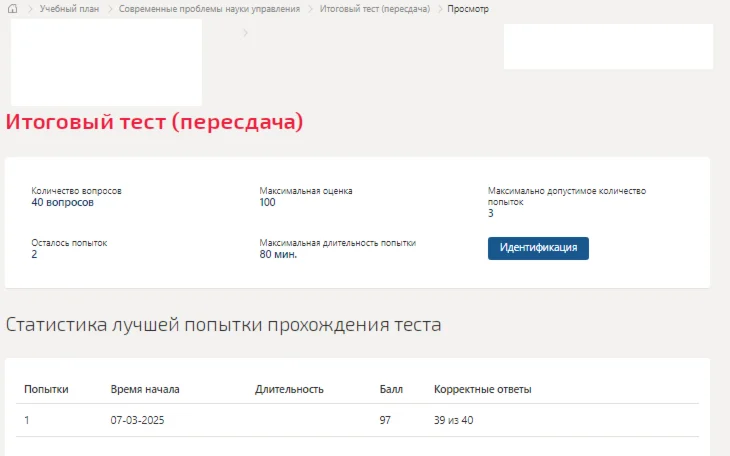Open the home icon in breadcrumbs

[13, 8]
